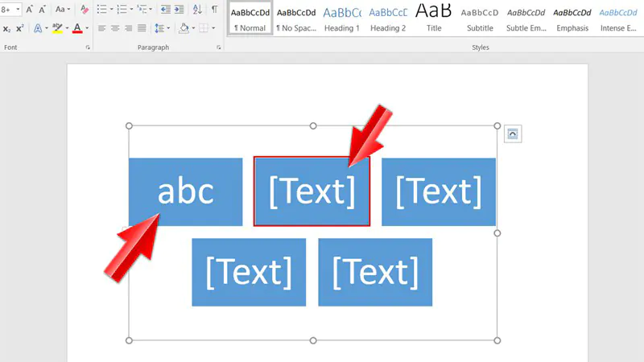Apply the Subtle Emphasis style
The height and width of the screenshot is (362, 644).
(x=526, y=19)
